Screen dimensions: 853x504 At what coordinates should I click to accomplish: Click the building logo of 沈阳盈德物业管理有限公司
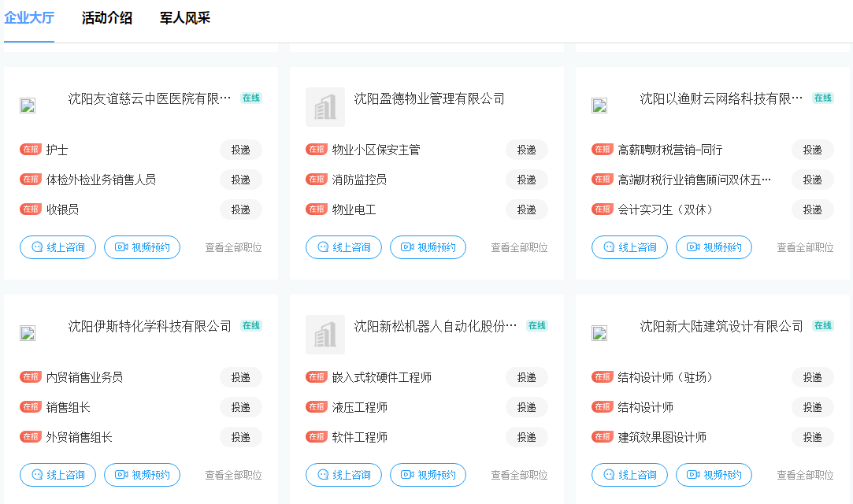coord(325,107)
